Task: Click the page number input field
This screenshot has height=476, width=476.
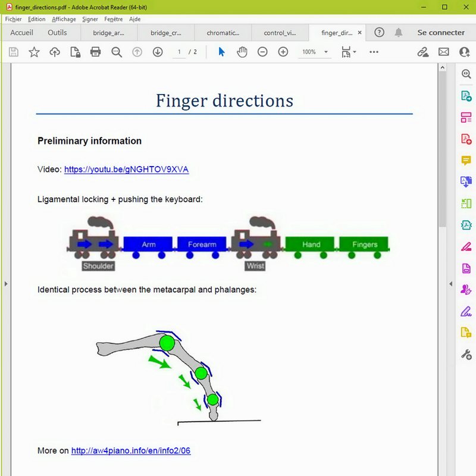Action: [x=179, y=52]
